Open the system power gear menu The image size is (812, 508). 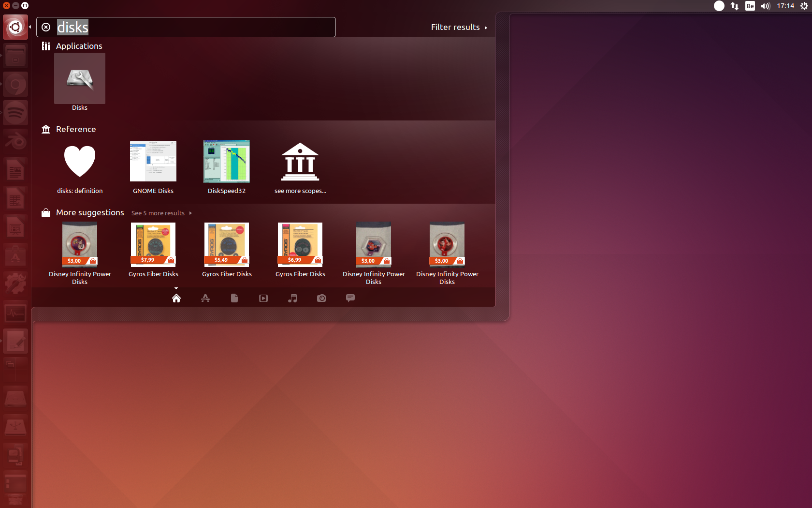coord(804,6)
